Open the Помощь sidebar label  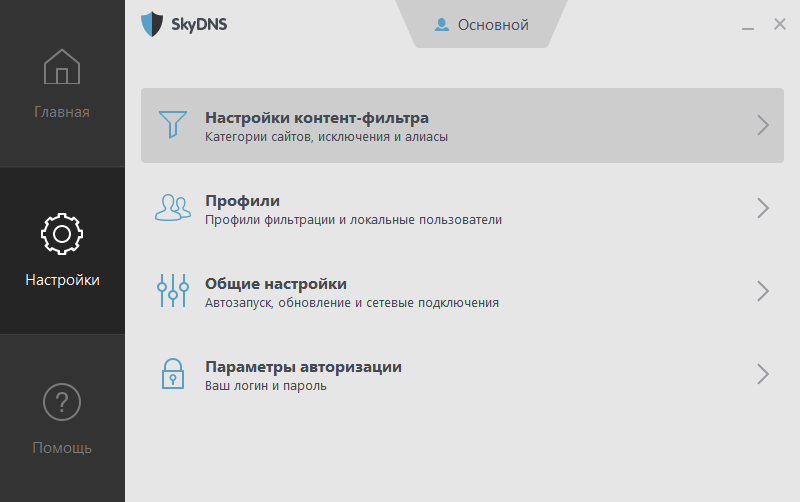click(62, 447)
